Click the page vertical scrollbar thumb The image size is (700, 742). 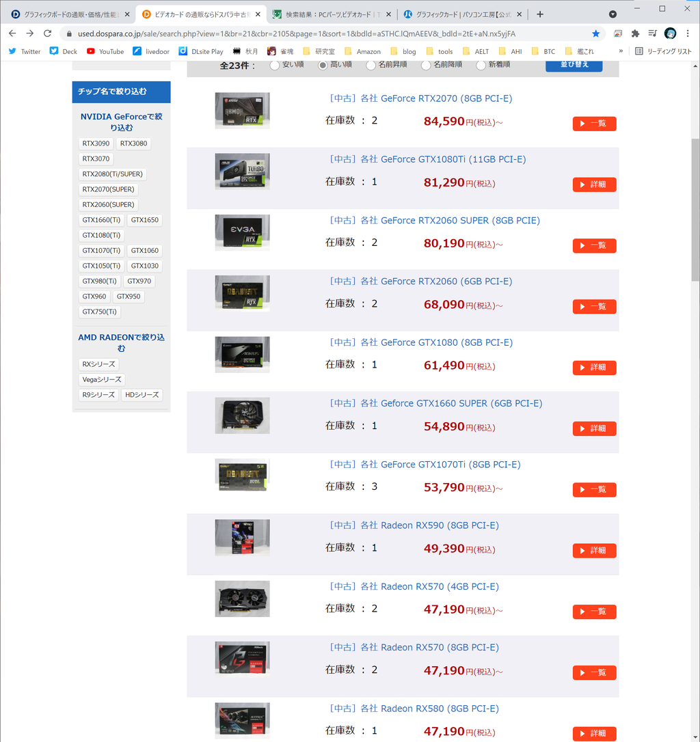[695, 210]
